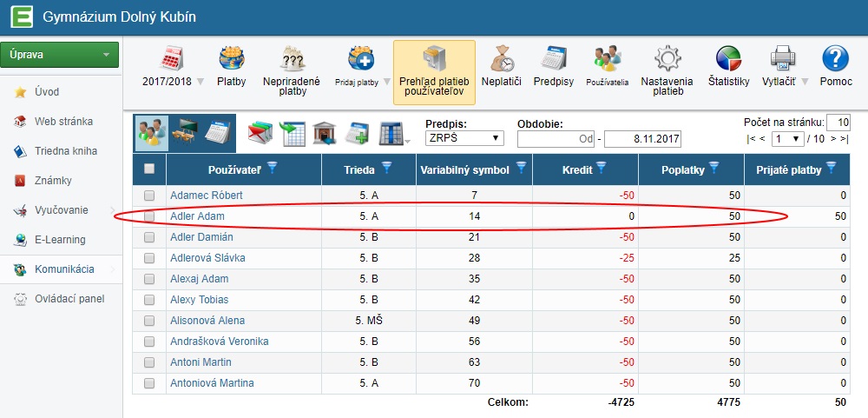Image resolution: width=868 pixels, height=418 pixels.
Task: Open user link Antoniová Martina
Action: click(212, 383)
